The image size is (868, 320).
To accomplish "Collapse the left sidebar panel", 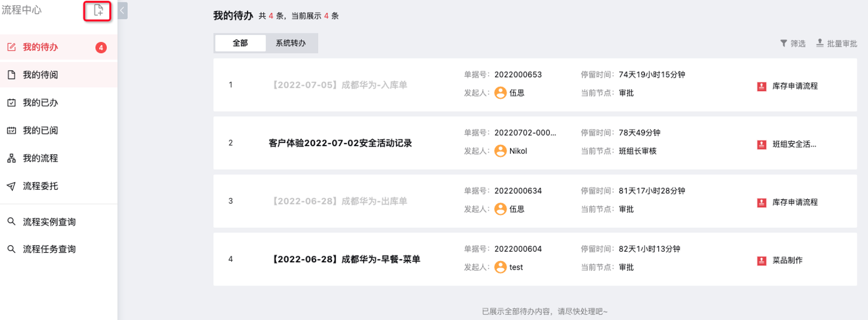I will click(x=123, y=11).
